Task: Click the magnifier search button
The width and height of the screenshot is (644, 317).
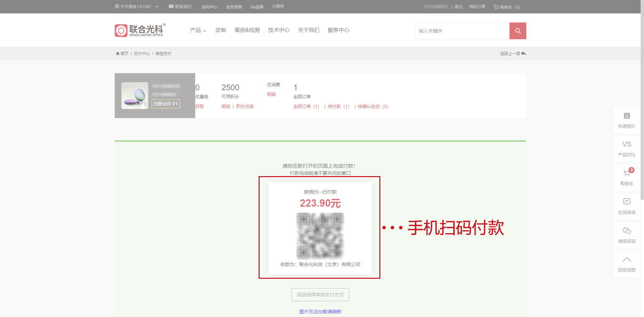Action: pyautogui.click(x=518, y=31)
